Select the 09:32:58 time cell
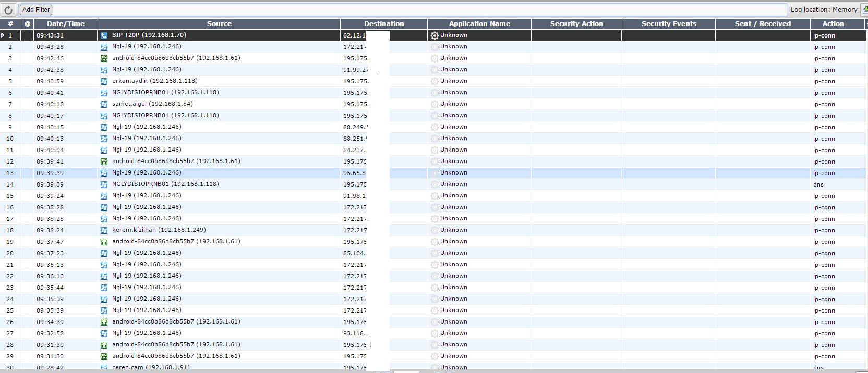The image size is (868, 373). click(50, 333)
